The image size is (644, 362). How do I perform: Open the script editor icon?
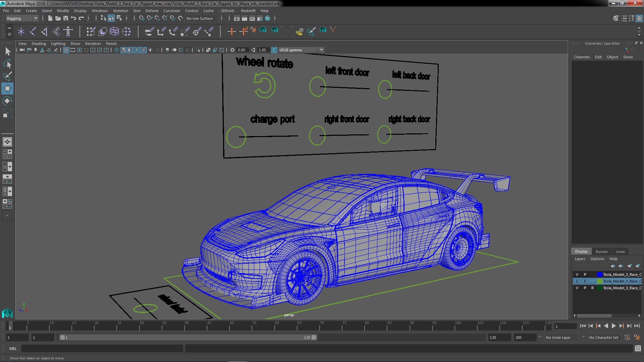[x=638, y=349]
